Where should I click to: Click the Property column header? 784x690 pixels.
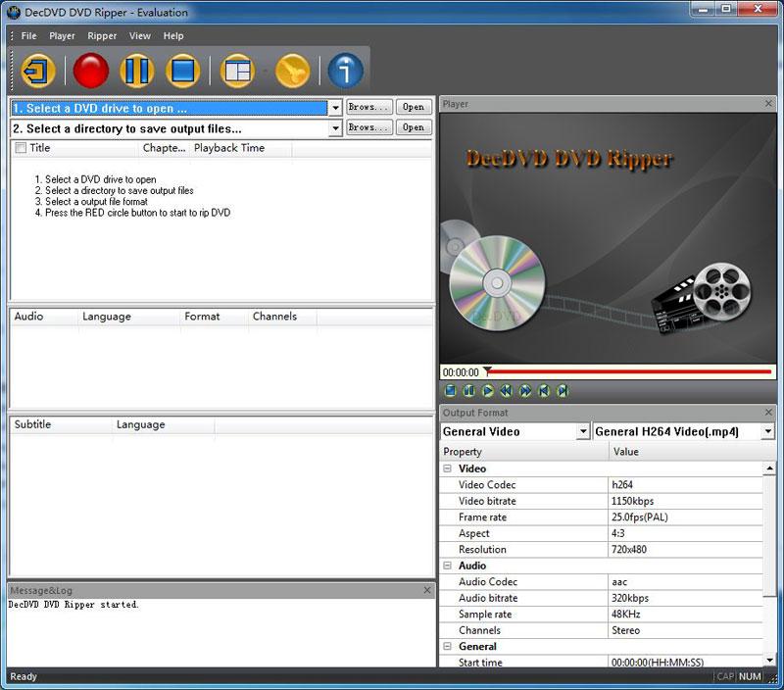click(524, 452)
